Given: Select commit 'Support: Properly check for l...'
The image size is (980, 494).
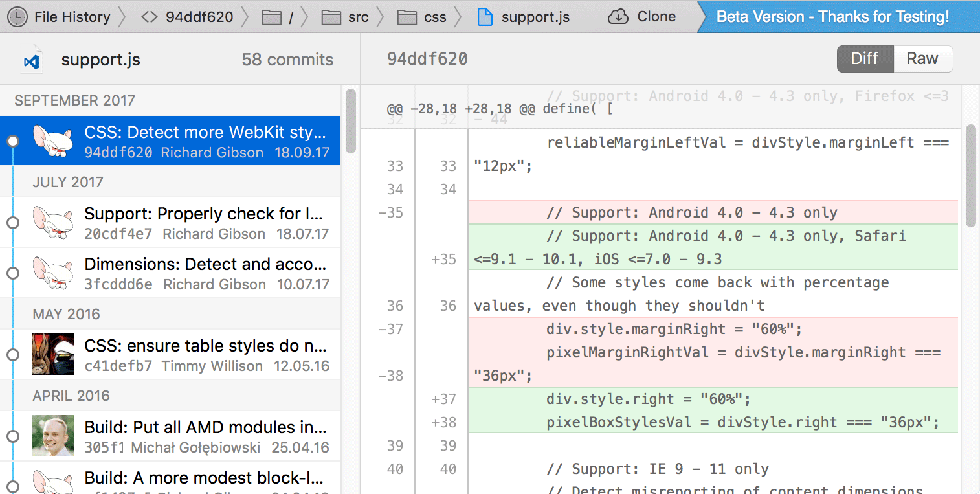Looking at the screenshot, I should tap(203, 223).
